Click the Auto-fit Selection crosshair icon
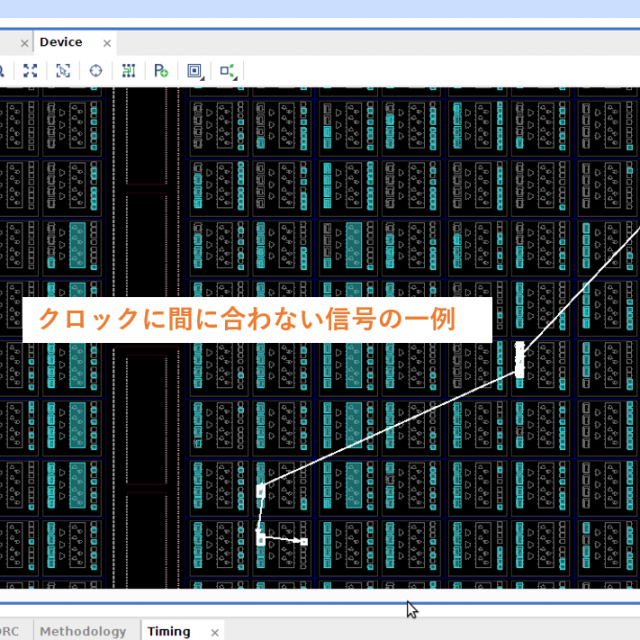Viewport: 640px width, 640px height. click(x=96, y=71)
